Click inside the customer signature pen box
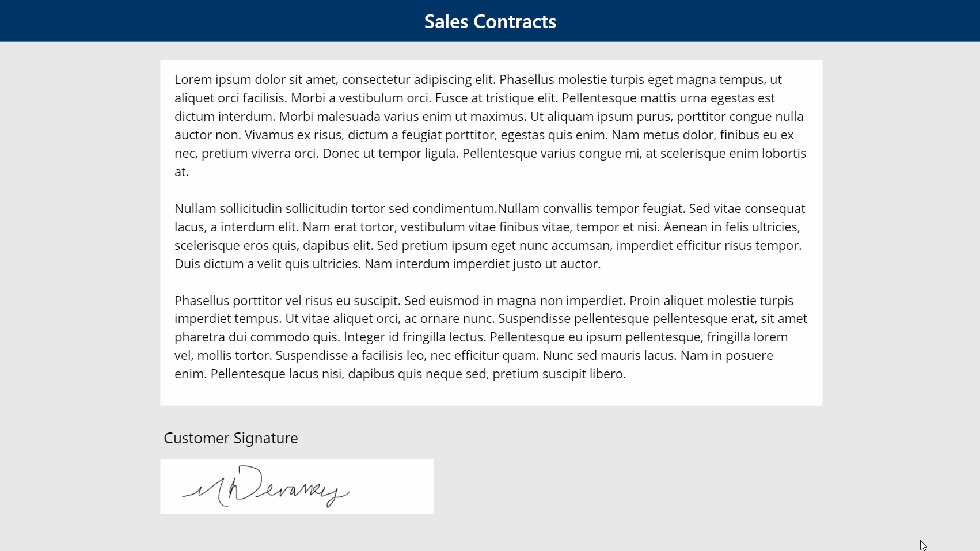 [x=297, y=486]
